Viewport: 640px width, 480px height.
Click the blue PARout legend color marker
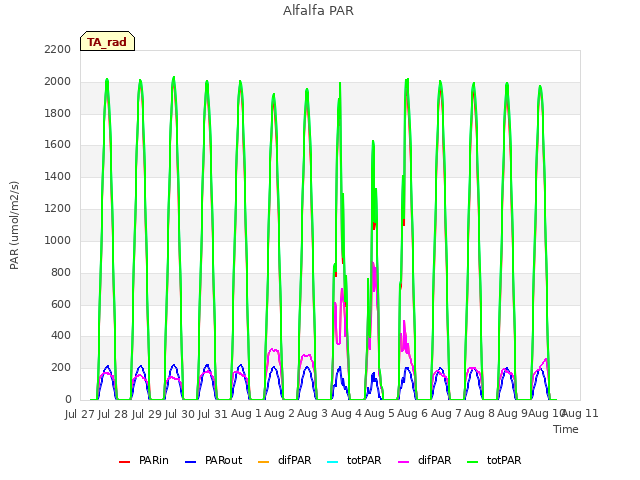pyautogui.click(x=191, y=462)
